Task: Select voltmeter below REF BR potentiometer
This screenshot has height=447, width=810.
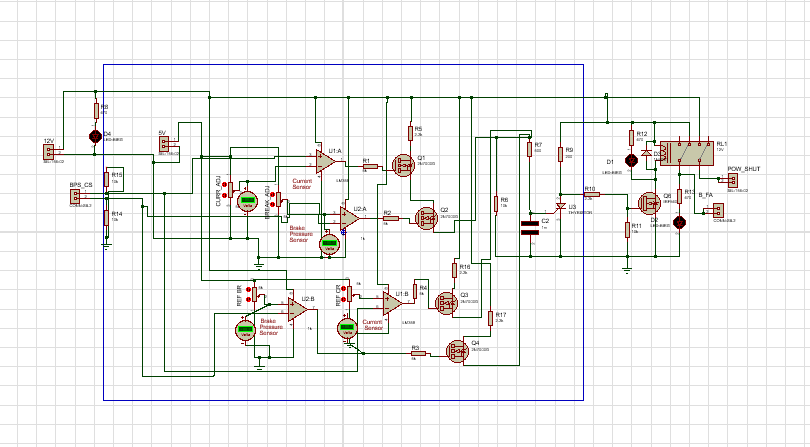Action: coord(245,330)
